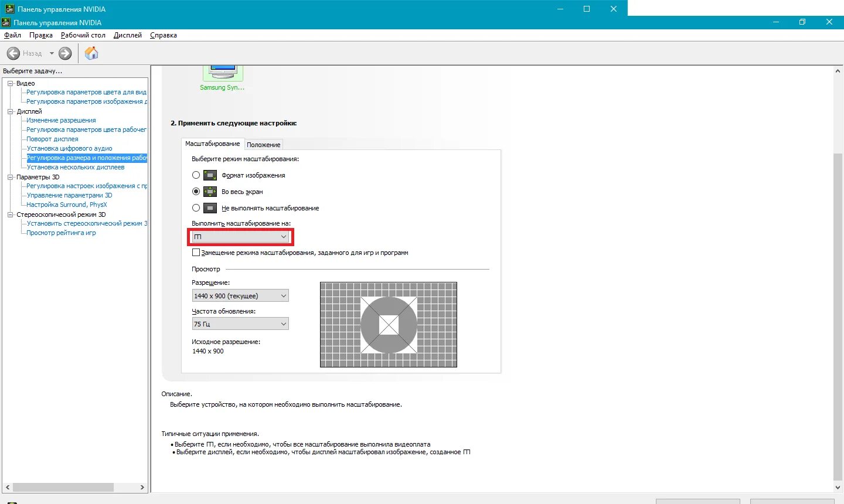Open the Разрешение 1440 x 900 dropdown
Image resolution: width=844 pixels, height=504 pixels.
click(x=240, y=296)
